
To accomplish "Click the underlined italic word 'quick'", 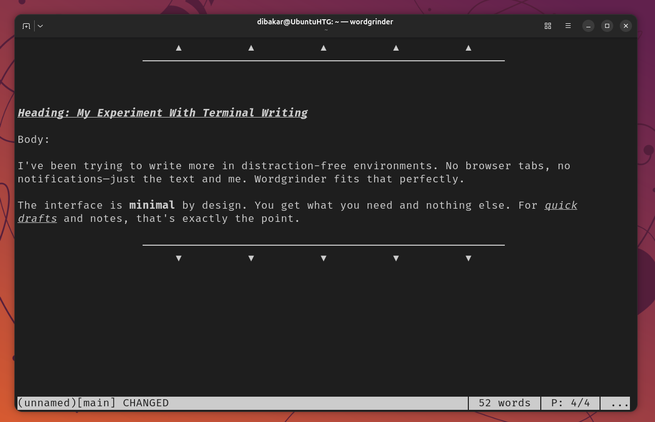I will coord(561,205).
